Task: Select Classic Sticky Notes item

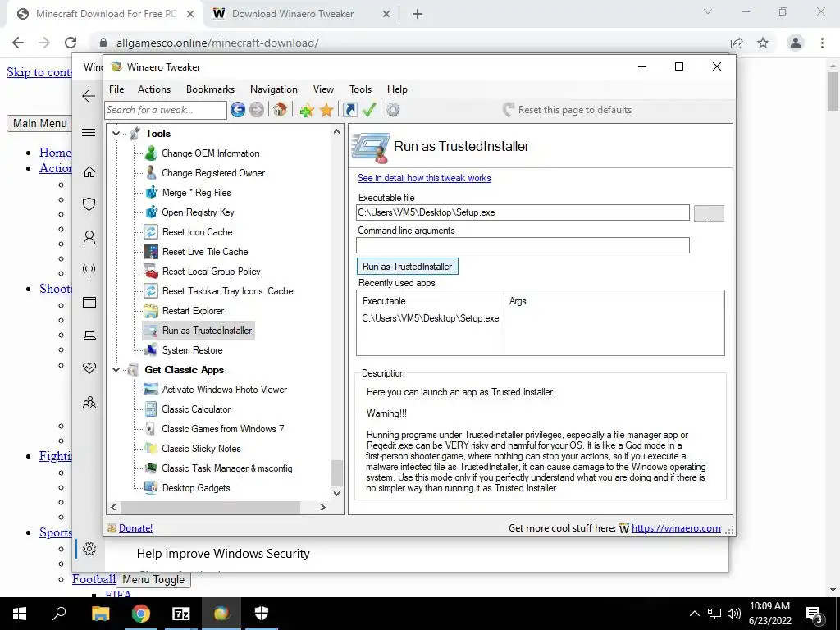Action: pos(202,449)
